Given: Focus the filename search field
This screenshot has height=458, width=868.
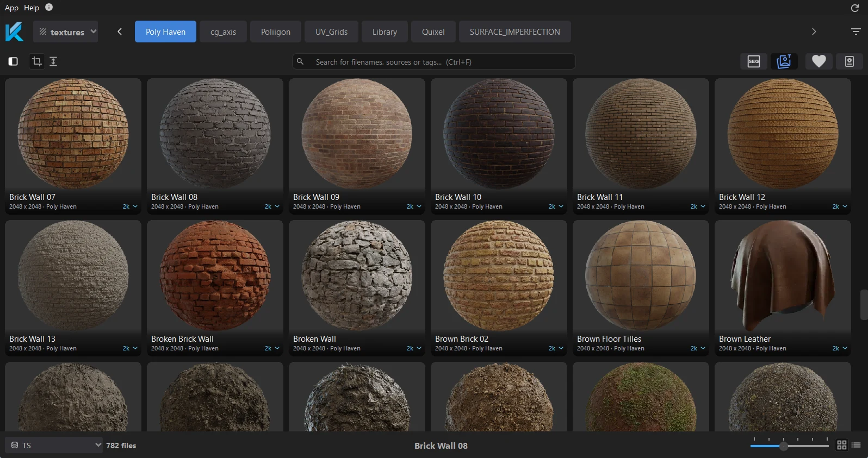Looking at the screenshot, I should pyautogui.click(x=434, y=61).
